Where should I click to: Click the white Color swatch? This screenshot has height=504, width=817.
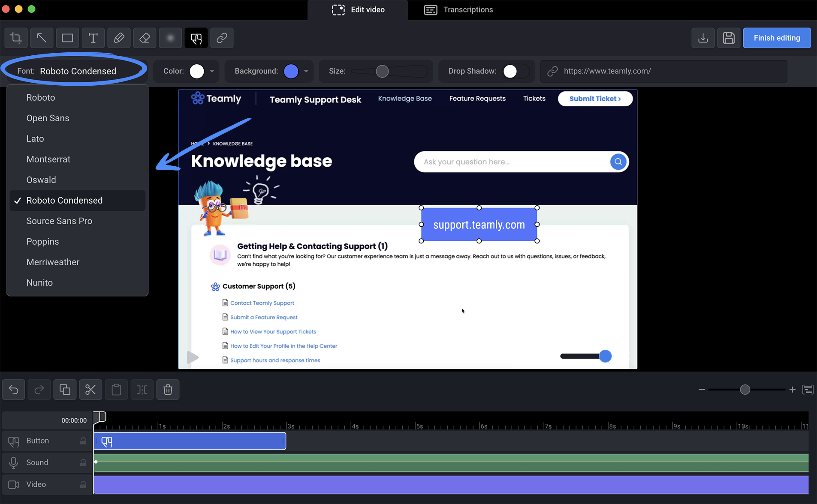(197, 71)
